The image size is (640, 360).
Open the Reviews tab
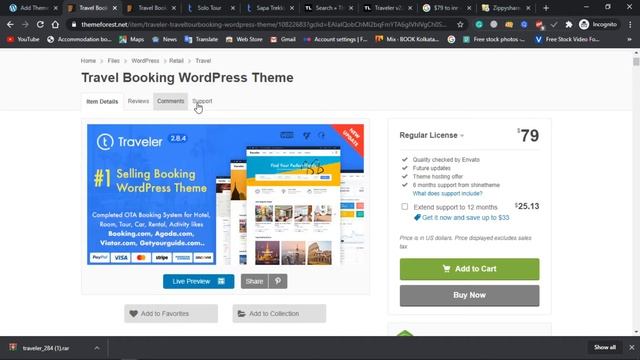tap(138, 101)
